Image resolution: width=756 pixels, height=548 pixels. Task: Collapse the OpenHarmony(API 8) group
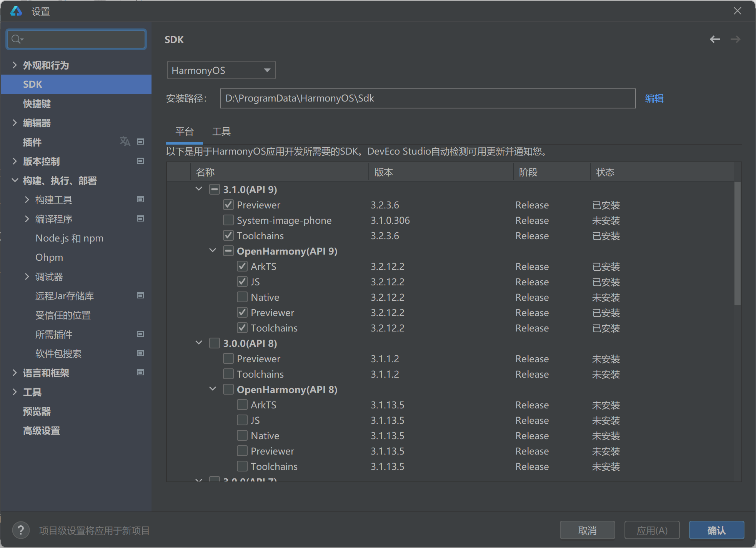coord(213,389)
